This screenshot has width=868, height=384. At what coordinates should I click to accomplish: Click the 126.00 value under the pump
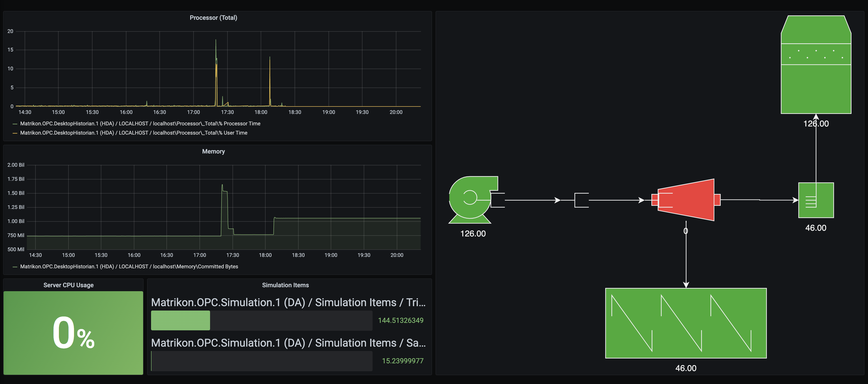(x=473, y=234)
